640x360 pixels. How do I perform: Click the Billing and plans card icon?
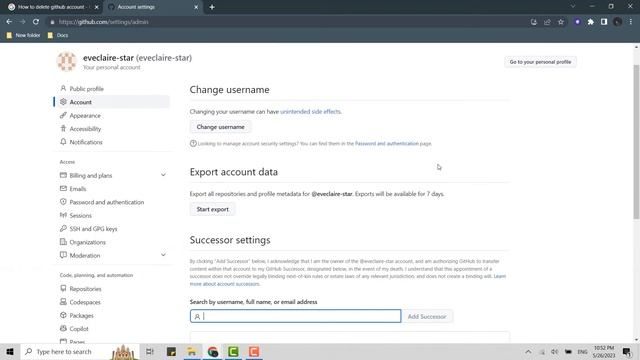[x=63, y=175]
